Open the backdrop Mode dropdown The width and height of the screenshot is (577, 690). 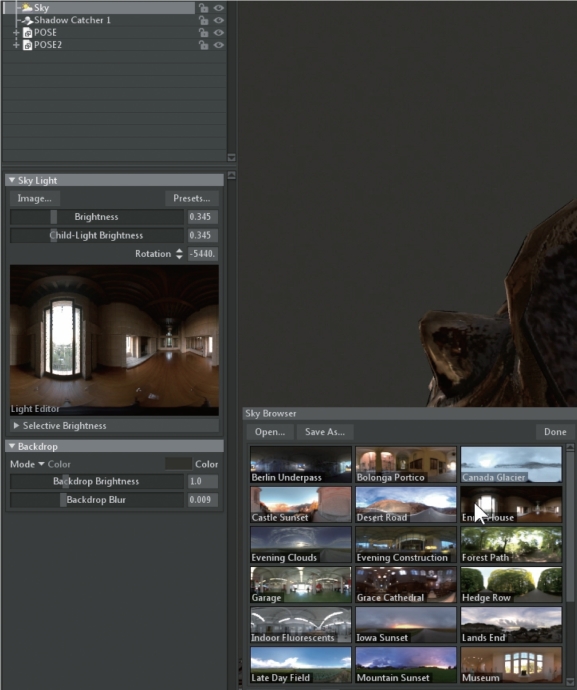41,464
